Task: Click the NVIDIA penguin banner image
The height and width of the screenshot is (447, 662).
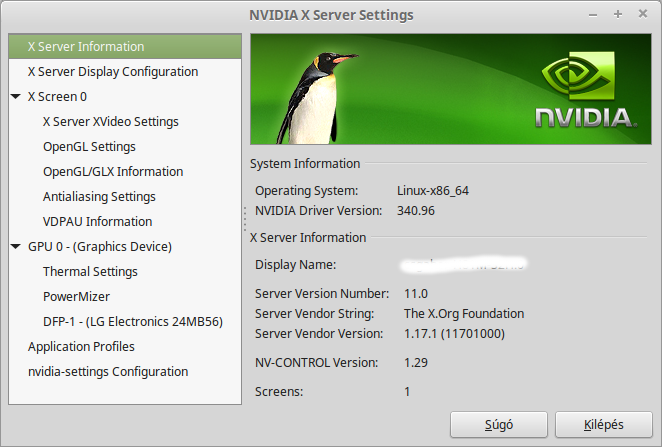Action: tap(450, 89)
